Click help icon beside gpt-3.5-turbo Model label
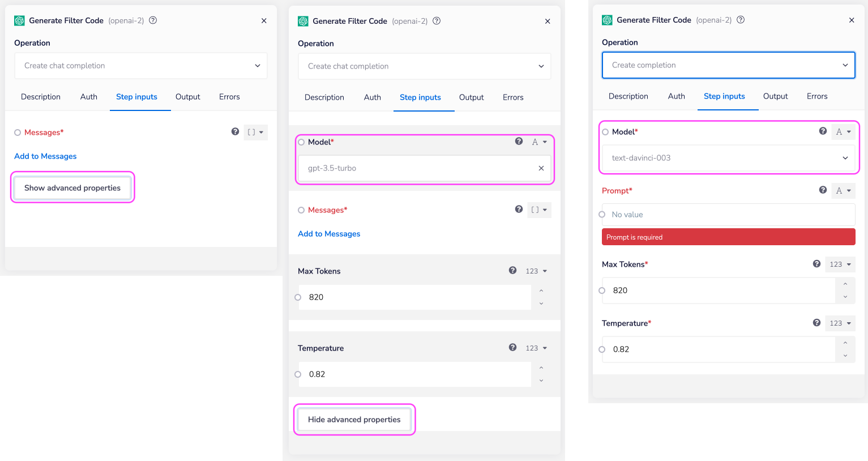The image size is (868, 461). 519,142
